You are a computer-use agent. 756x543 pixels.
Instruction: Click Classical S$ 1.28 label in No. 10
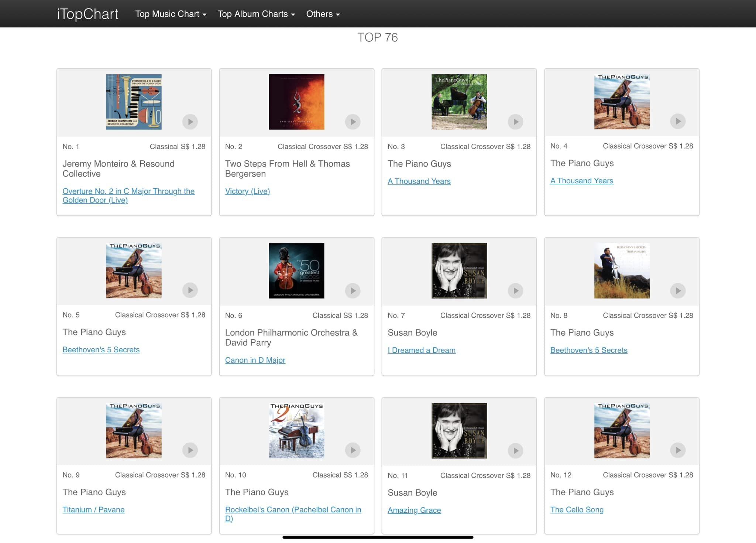340,475
